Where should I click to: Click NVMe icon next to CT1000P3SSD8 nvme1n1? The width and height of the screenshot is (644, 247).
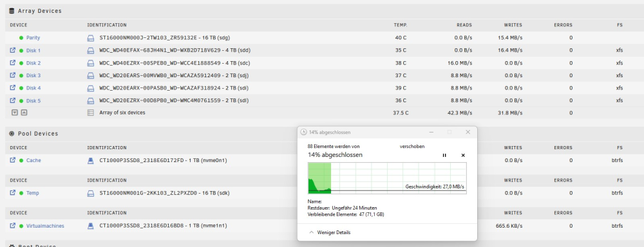(x=91, y=226)
